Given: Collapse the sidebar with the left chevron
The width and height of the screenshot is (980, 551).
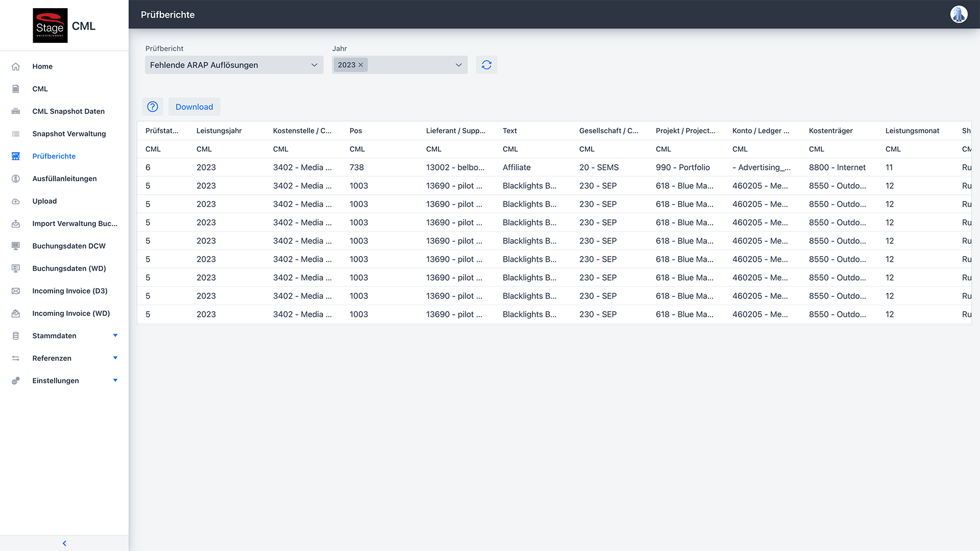Looking at the screenshot, I should click(64, 543).
